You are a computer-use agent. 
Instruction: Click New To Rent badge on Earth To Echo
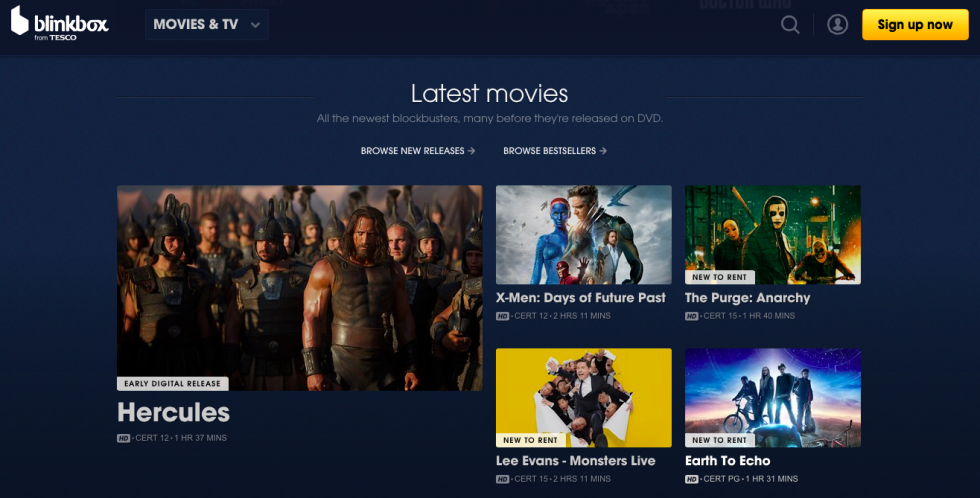[719, 441]
